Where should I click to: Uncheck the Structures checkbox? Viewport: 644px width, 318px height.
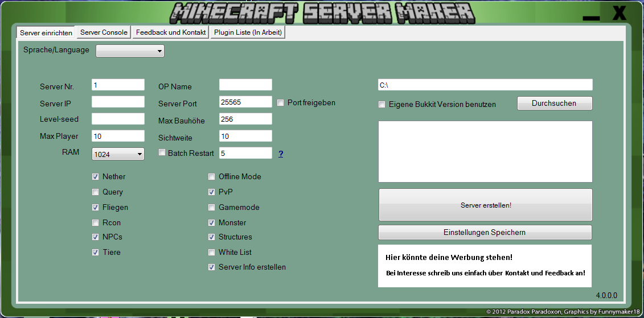[211, 237]
